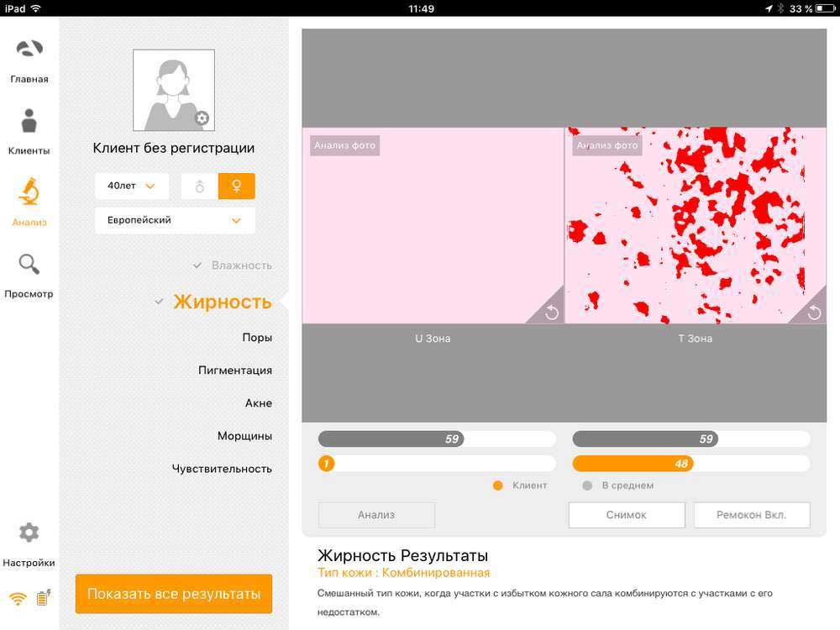Screen dimensions: 840x630
Task: Open Настройки gear icon in sidebar
Action: coord(29,533)
